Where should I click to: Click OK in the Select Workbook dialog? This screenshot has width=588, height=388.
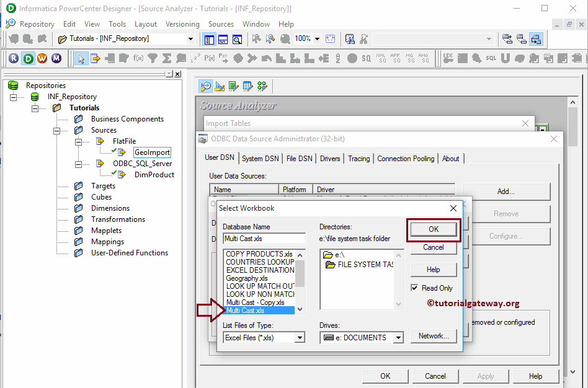433,229
